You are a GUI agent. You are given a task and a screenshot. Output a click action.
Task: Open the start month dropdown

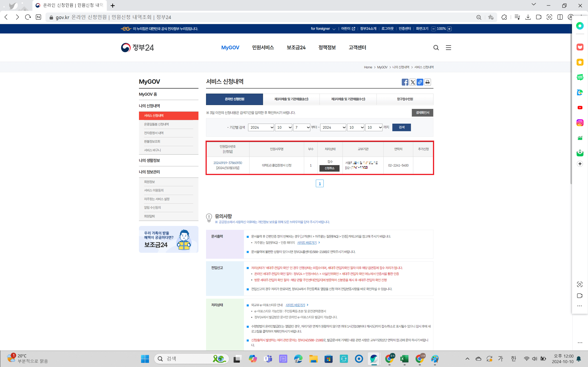pos(283,128)
